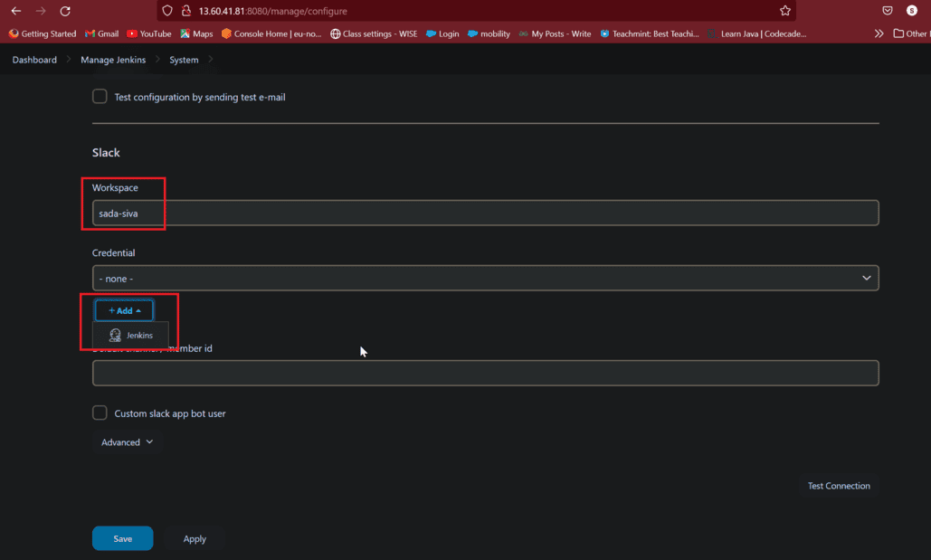Enable Custom slack app bot user
This screenshot has height=560, width=931.
[x=100, y=413]
